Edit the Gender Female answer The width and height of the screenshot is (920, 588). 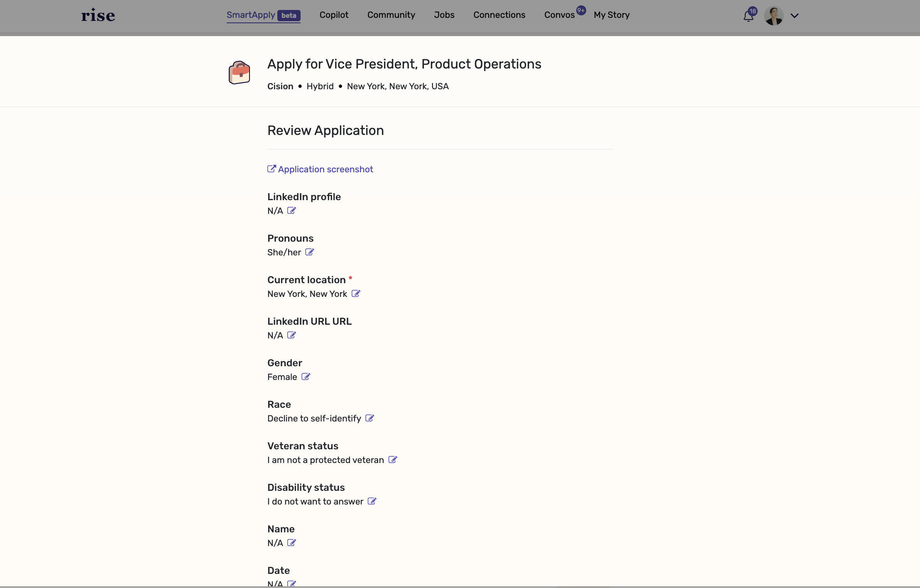306,377
